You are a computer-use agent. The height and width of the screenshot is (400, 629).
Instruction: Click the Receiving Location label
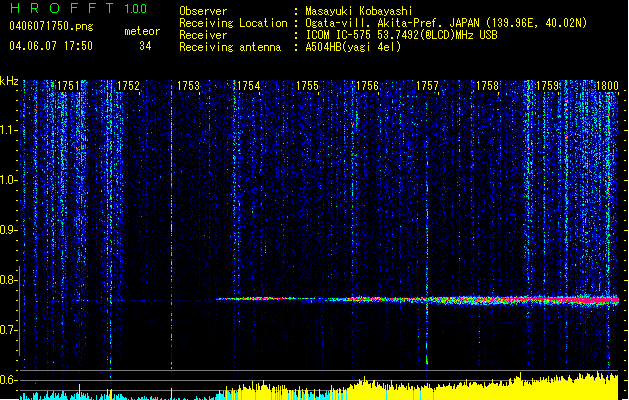233,23
